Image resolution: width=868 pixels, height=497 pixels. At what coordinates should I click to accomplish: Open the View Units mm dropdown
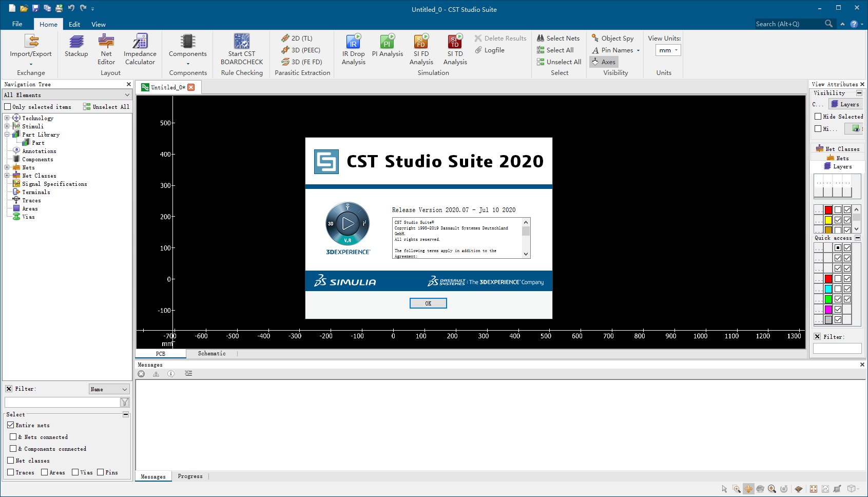coord(668,50)
